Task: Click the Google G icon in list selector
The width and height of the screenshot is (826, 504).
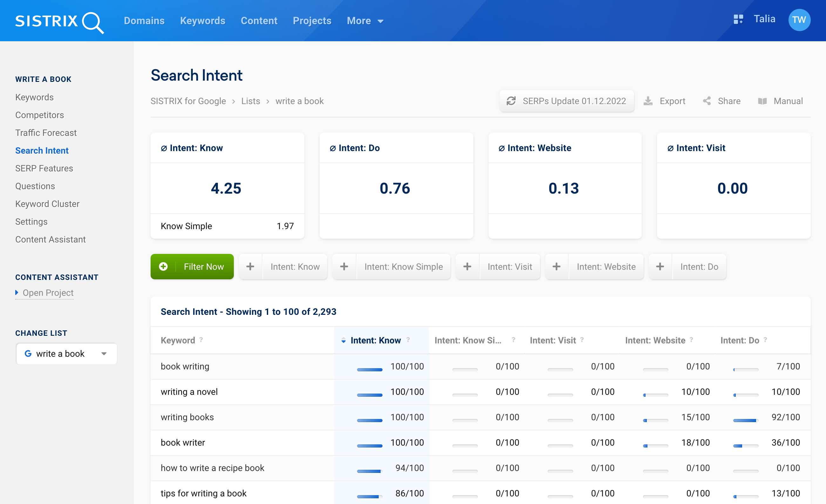Action: click(x=28, y=354)
